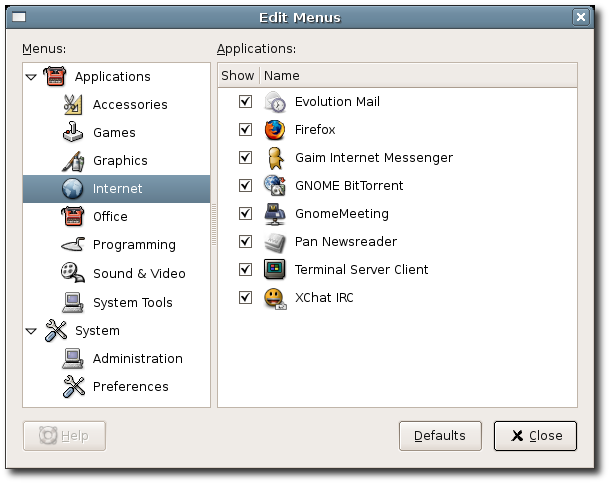Select Games submenu label
Screen dimensions: 610x484
(x=114, y=133)
